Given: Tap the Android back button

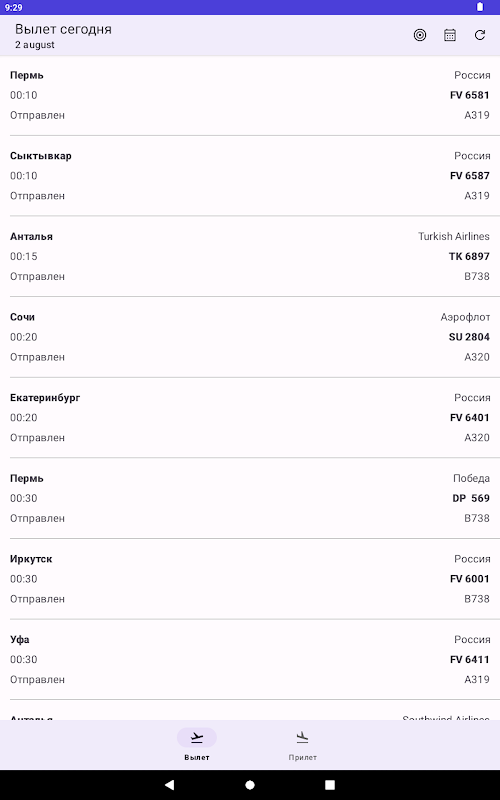Looking at the screenshot, I should click(169, 785).
